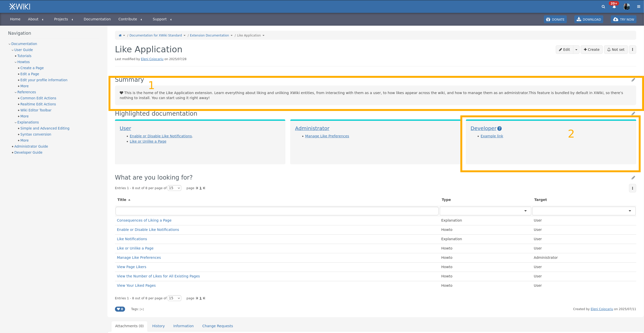Open the Home menu item

[15, 19]
